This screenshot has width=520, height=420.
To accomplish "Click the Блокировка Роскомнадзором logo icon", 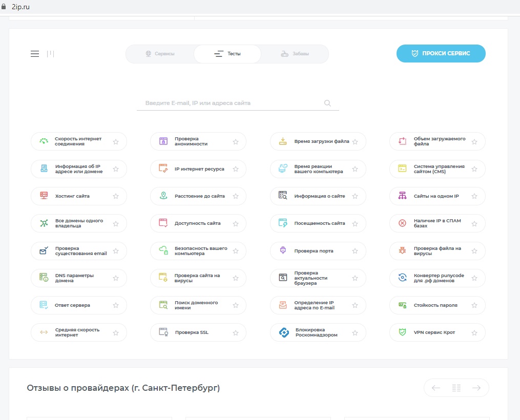I will (283, 332).
